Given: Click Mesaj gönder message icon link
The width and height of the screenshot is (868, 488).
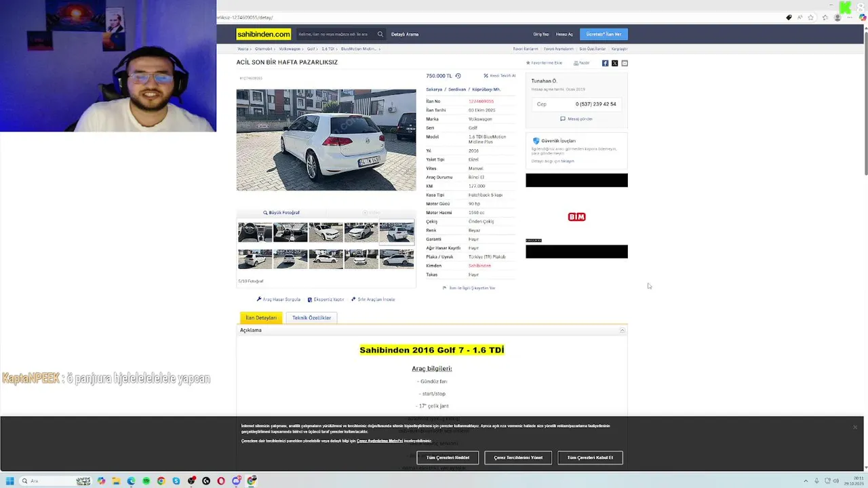Looking at the screenshot, I should (576, 119).
